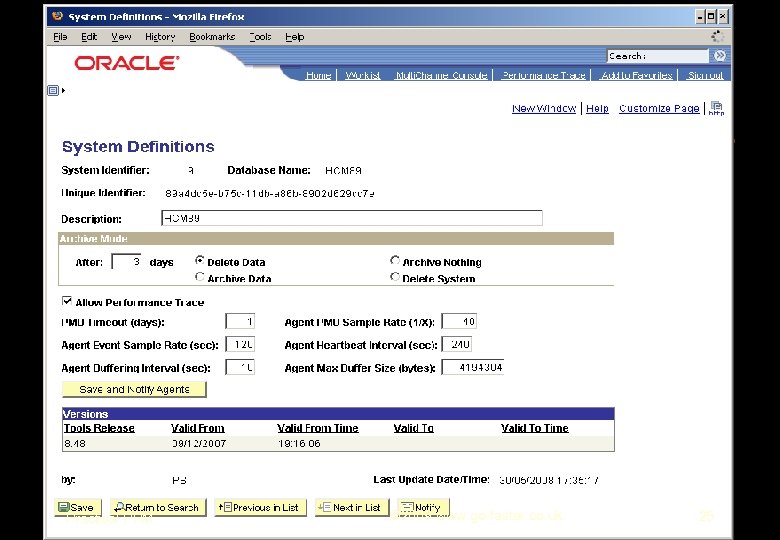
Task: Click inside the Search field
Action: (658, 56)
